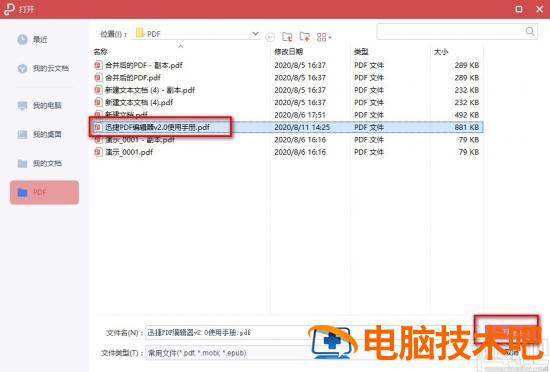The width and height of the screenshot is (550, 372).
Task: Sort files by 类型 column header
Action: point(361,52)
